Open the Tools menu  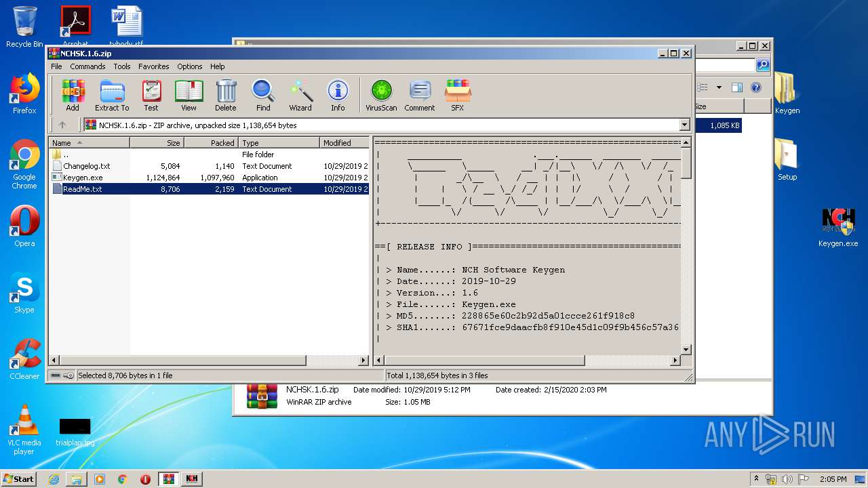click(x=122, y=66)
